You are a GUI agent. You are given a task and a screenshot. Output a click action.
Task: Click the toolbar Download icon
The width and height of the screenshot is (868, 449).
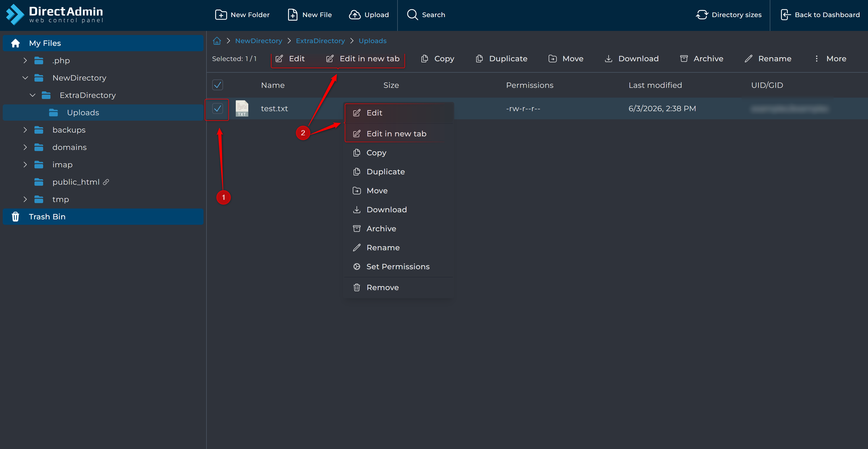(x=609, y=59)
